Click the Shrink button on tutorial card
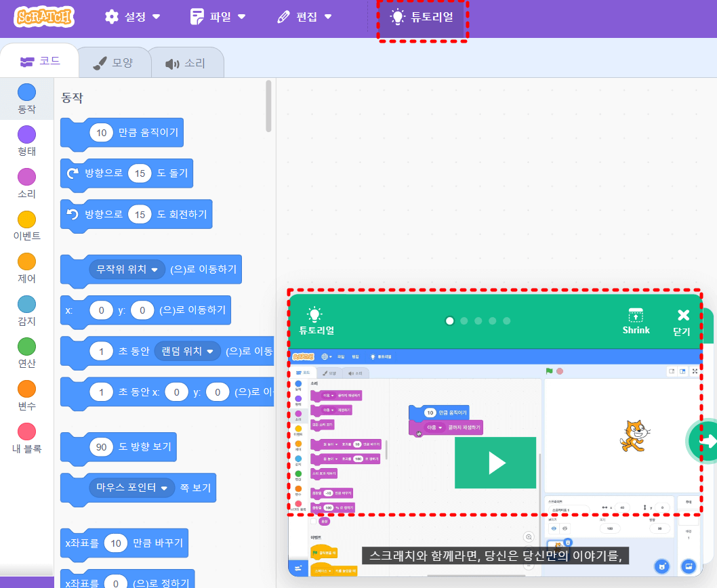Image resolution: width=717 pixels, height=588 pixels. (x=636, y=321)
